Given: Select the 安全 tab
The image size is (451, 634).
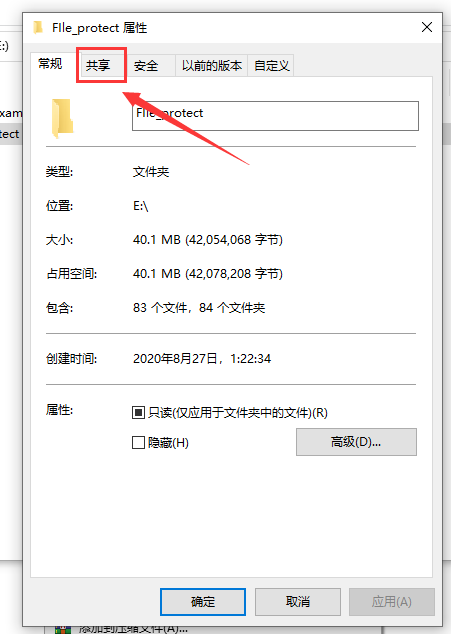Looking at the screenshot, I should [x=146, y=66].
